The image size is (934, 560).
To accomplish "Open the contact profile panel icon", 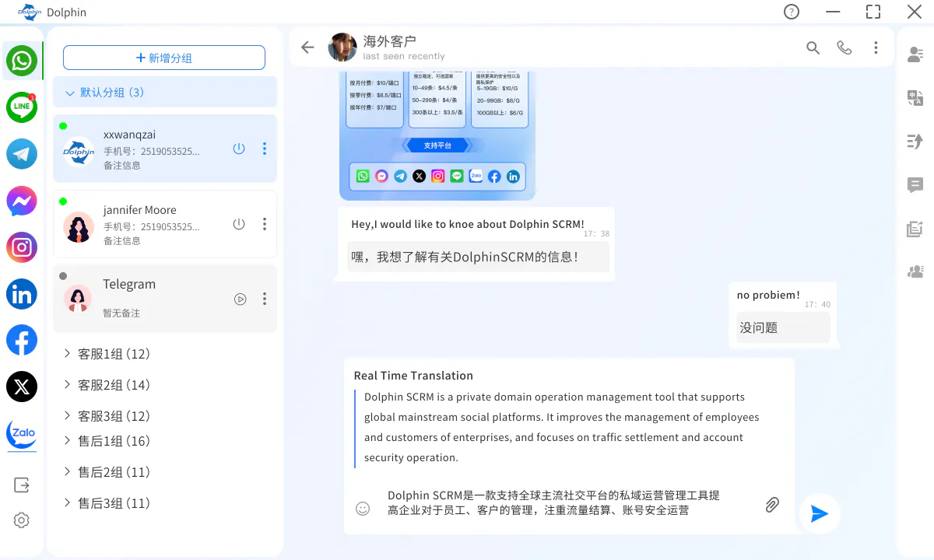I will (x=915, y=54).
